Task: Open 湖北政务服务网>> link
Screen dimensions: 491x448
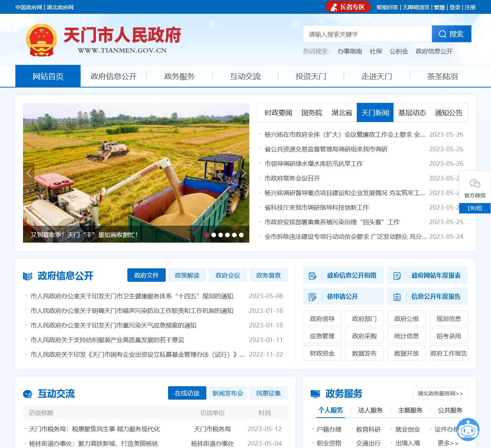Action: [x=440, y=393]
